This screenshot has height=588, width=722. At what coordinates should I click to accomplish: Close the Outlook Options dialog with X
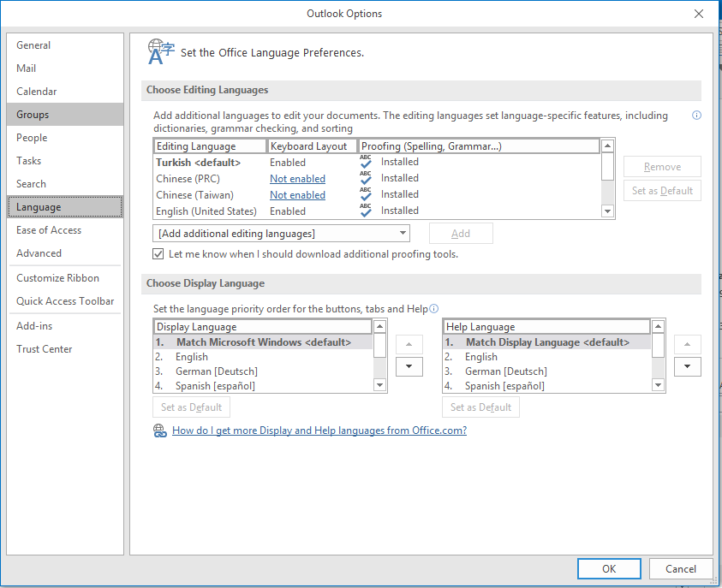click(699, 14)
